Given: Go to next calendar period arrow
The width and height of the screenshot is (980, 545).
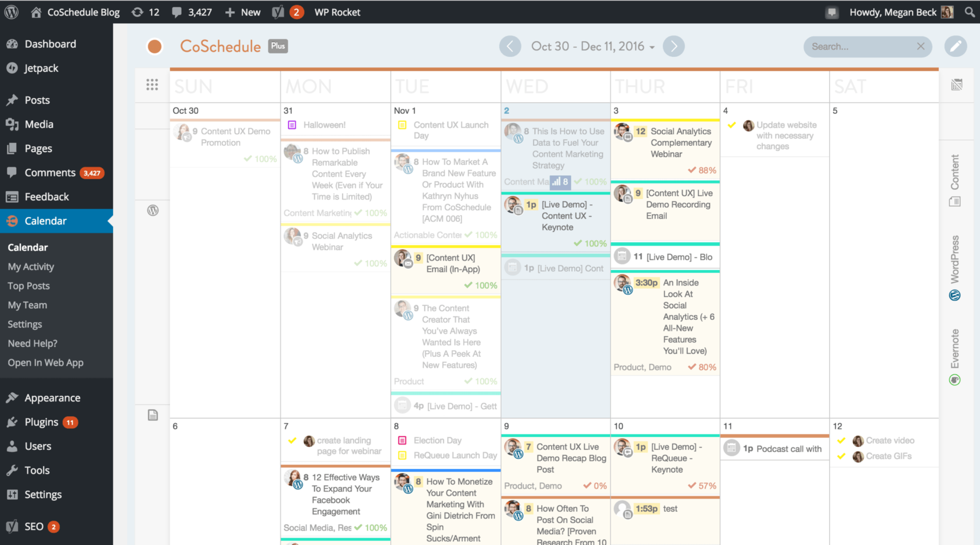Looking at the screenshot, I should point(674,46).
